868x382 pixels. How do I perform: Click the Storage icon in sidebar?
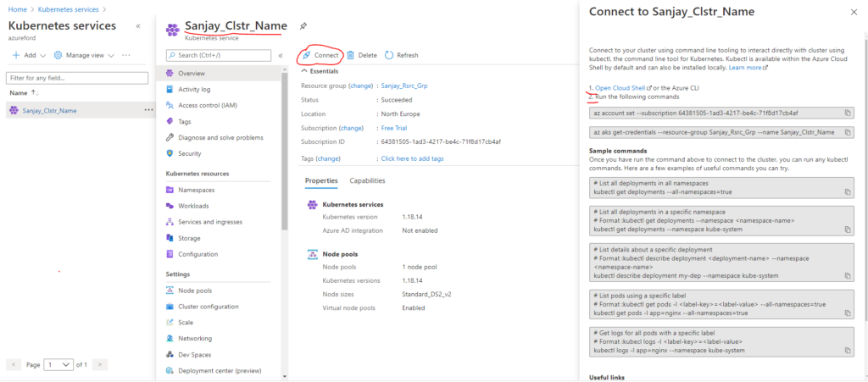tap(170, 238)
